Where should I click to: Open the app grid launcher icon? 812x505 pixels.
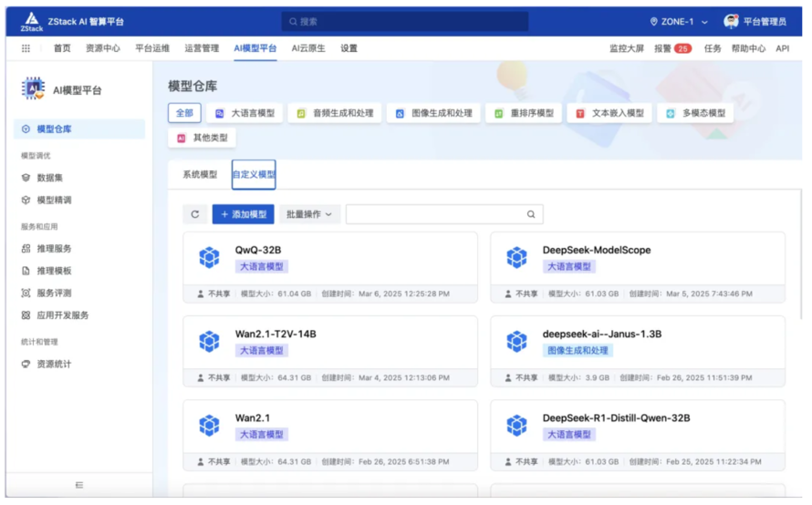click(26, 48)
